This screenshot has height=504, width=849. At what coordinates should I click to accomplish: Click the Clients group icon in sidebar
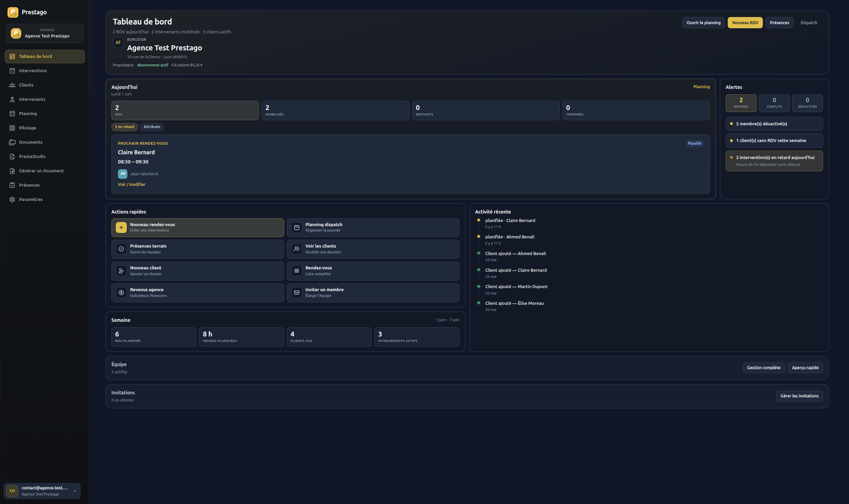tap(12, 85)
